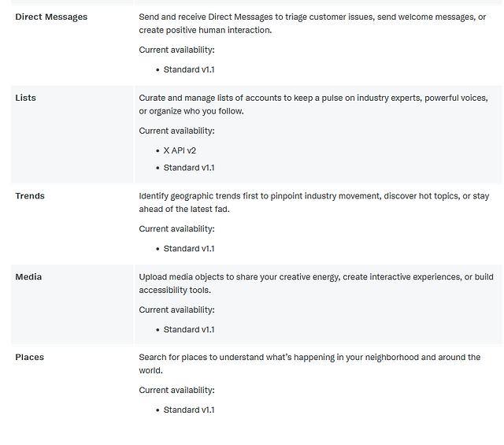The image size is (504, 445).
Task: Open Standard v1.1 under Places
Action: coord(189,410)
